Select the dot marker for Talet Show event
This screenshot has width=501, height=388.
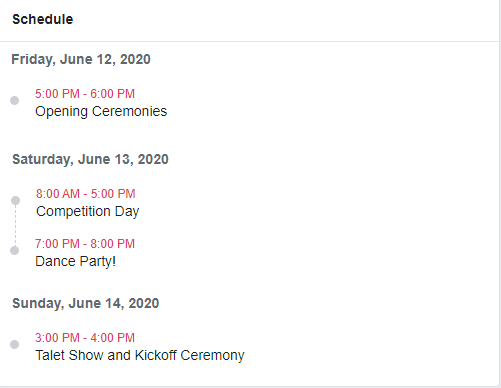pos(14,344)
